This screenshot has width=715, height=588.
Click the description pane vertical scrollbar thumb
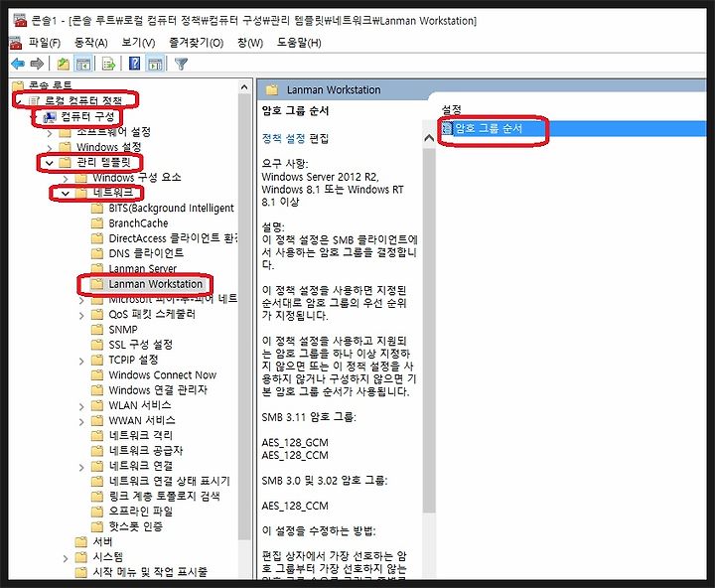click(429, 331)
